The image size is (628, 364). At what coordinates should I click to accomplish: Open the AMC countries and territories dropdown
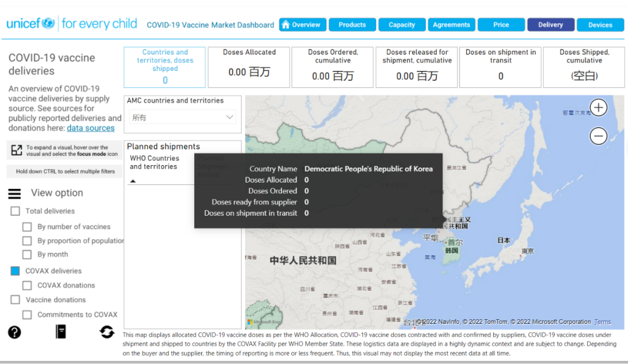pos(182,117)
